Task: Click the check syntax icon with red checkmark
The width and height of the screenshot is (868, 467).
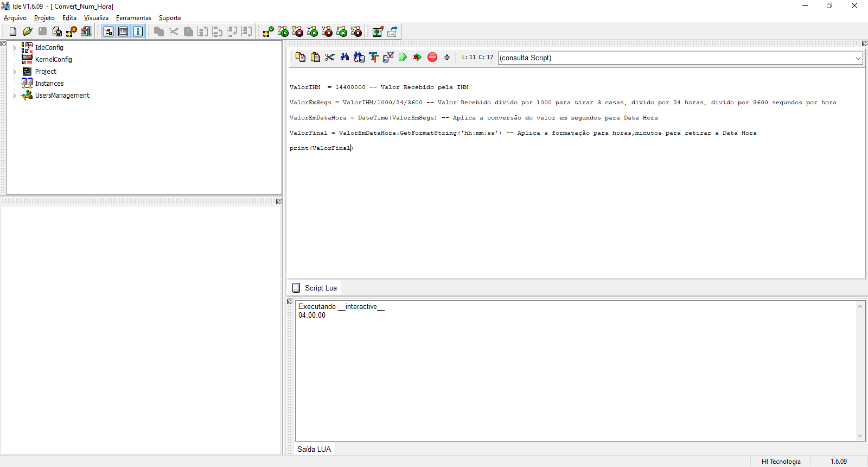Action: coord(388,57)
